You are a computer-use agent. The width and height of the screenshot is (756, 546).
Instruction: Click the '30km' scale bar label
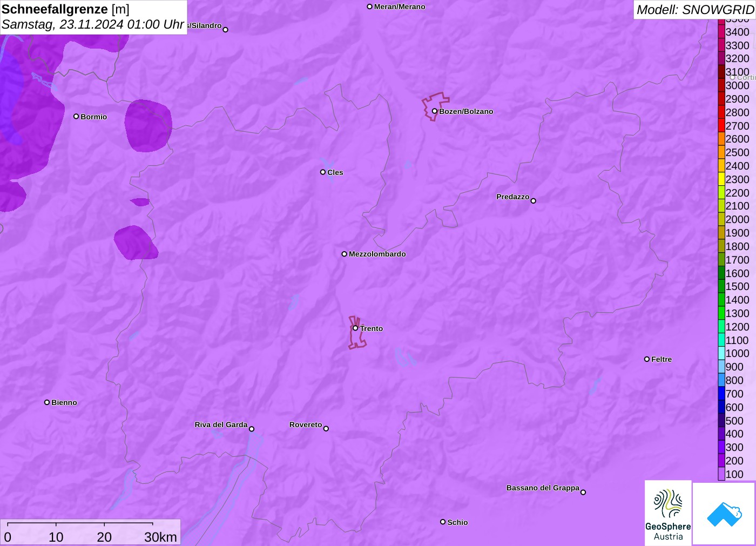click(160, 537)
